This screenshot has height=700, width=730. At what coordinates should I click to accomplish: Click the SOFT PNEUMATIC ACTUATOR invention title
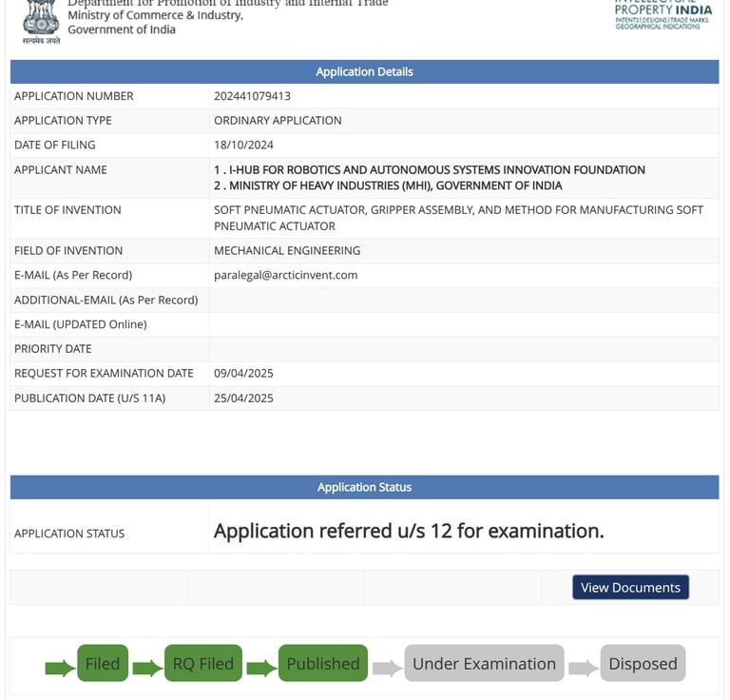[458, 218]
